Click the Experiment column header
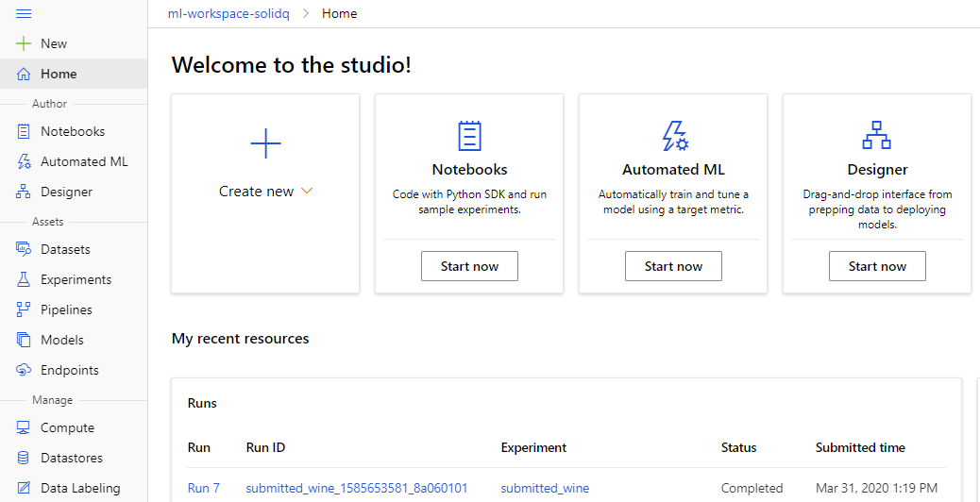This screenshot has height=502, width=980. click(x=533, y=447)
